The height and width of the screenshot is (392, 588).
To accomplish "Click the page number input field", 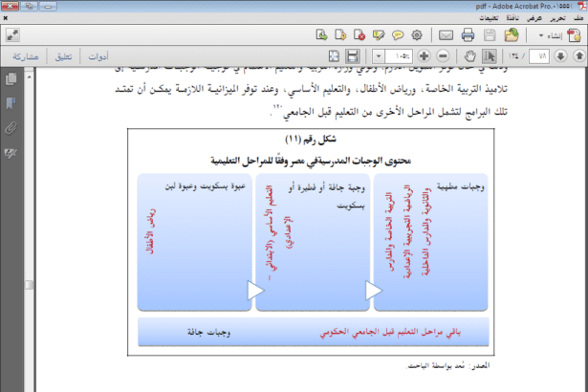I will click(x=541, y=57).
